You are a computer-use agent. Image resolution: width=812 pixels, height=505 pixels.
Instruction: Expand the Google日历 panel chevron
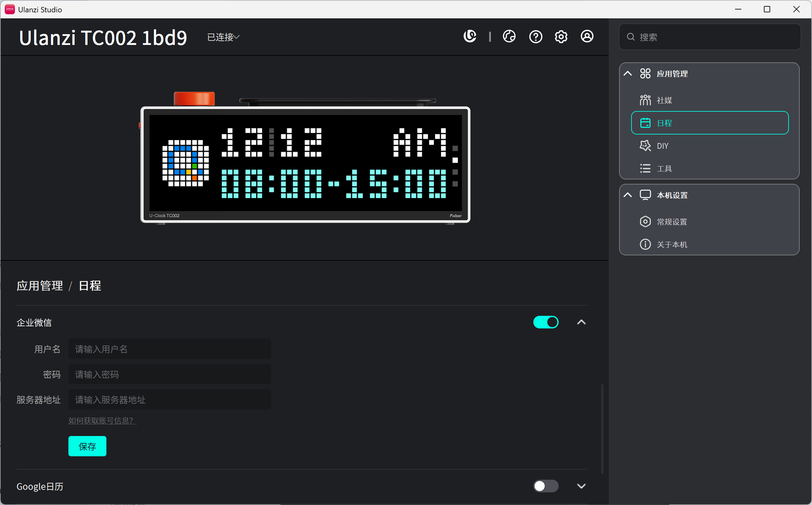click(581, 486)
